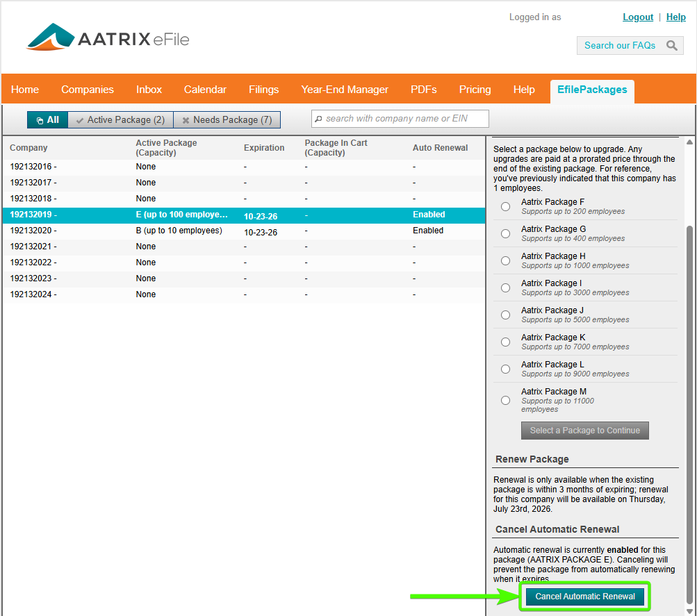Click the right panel scroll up arrow
Viewport: 697px width, 616px height.
tap(689, 142)
